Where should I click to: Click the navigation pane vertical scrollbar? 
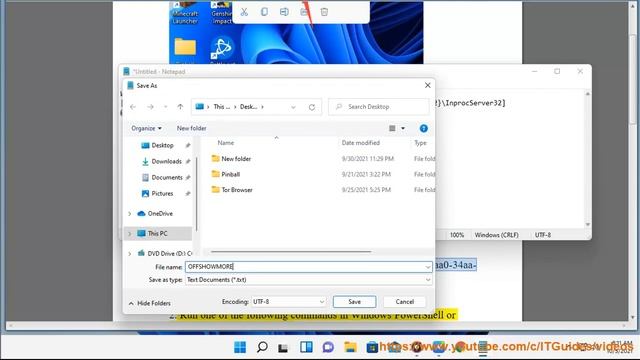pos(196,194)
